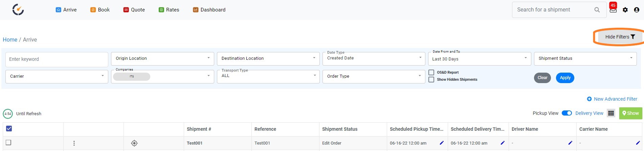Click the Test001 row location target icon
Screen dimensions: 644x151
click(x=134, y=143)
